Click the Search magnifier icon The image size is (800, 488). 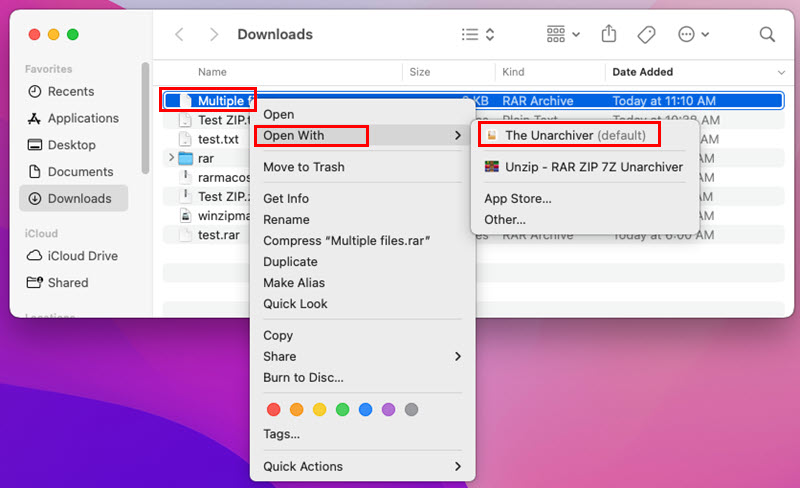[x=767, y=34]
